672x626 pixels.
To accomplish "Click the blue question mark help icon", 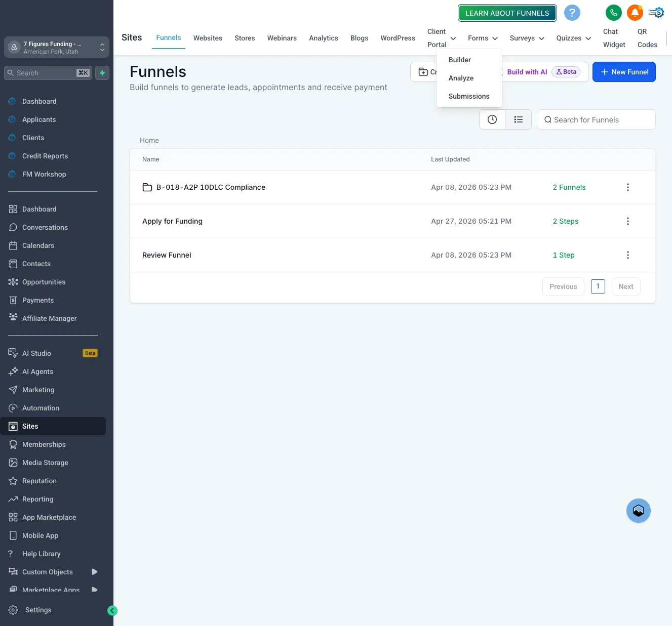I will pos(572,13).
